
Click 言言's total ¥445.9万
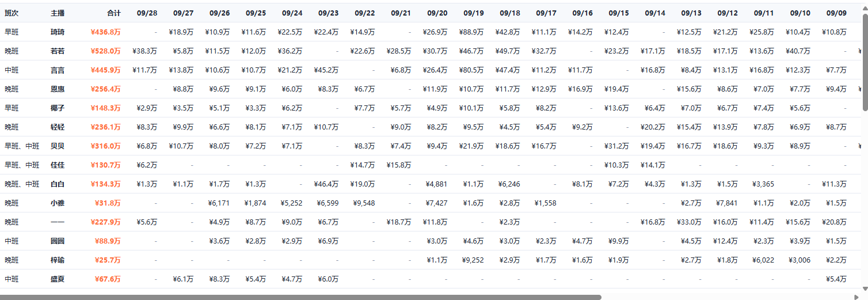(x=106, y=70)
